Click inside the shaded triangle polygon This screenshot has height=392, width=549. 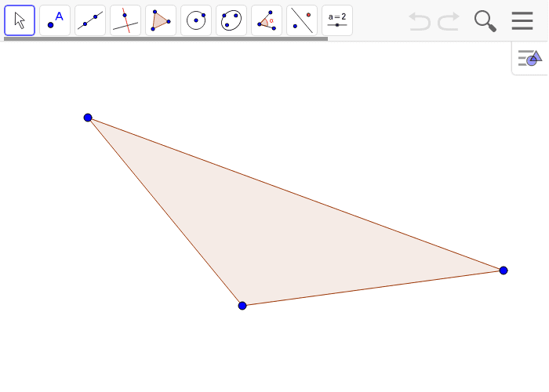coord(278,231)
